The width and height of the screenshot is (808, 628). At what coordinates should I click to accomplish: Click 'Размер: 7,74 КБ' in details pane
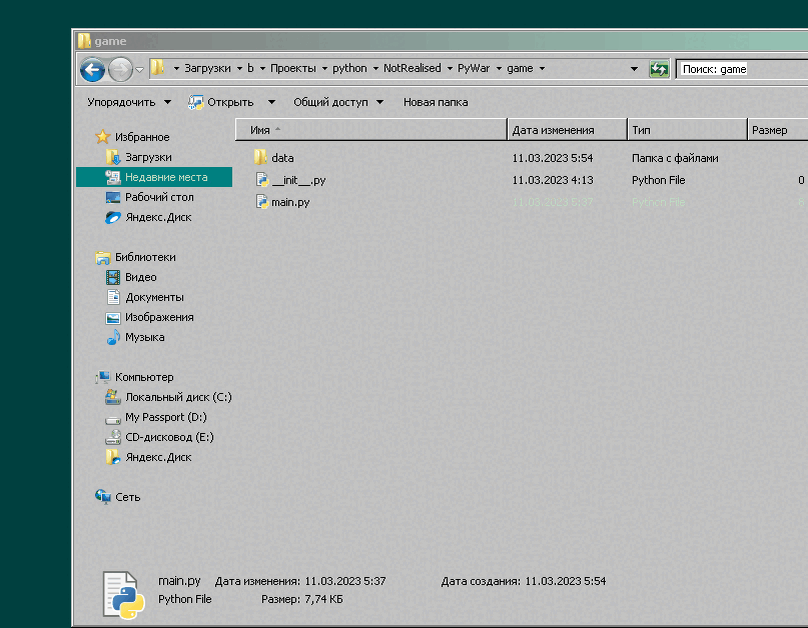click(x=302, y=599)
